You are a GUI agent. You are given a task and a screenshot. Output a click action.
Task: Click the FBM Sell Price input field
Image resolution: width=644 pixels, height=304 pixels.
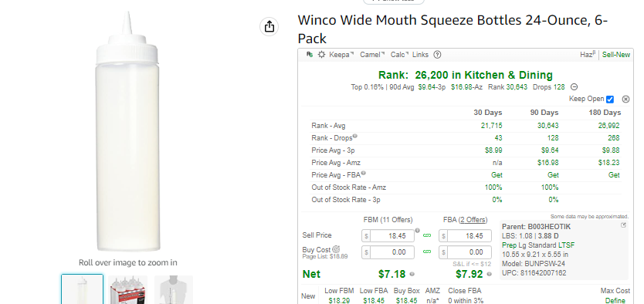pyautogui.click(x=388, y=236)
